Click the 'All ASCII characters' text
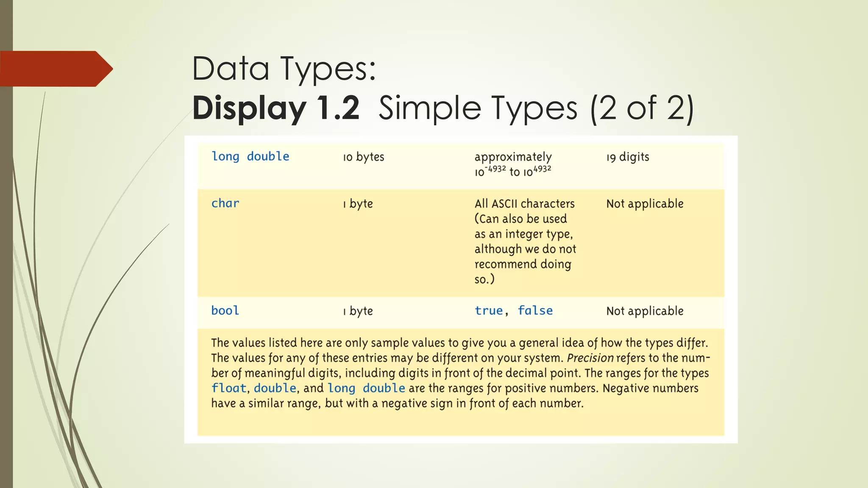The image size is (868, 488). pyautogui.click(x=524, y=204)
